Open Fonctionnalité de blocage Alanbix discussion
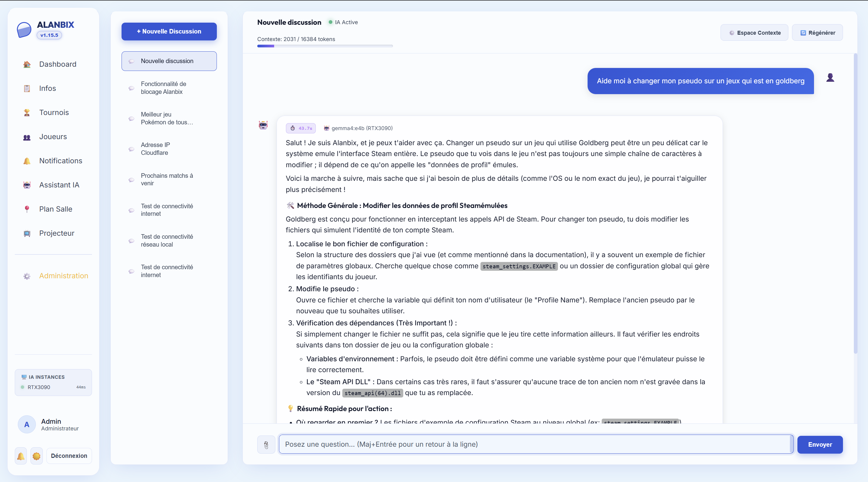868x482 pixels. pyautogui.click(x=169, y=88)
